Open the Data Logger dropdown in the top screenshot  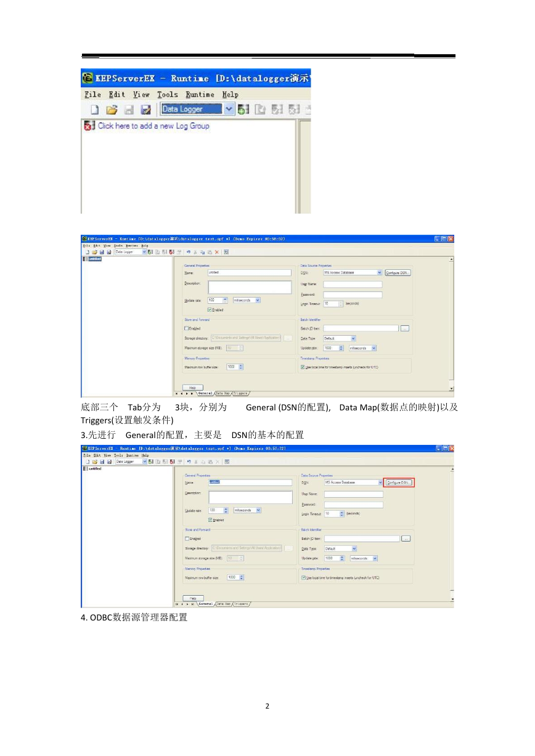click(x=229, y=110)
